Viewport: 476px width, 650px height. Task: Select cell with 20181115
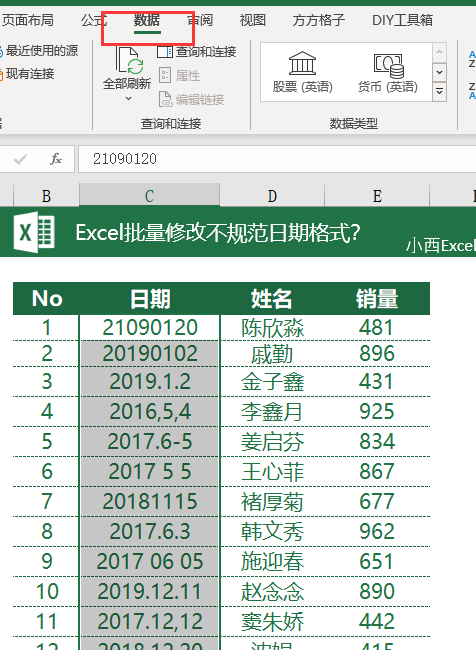tap(149, 501)
